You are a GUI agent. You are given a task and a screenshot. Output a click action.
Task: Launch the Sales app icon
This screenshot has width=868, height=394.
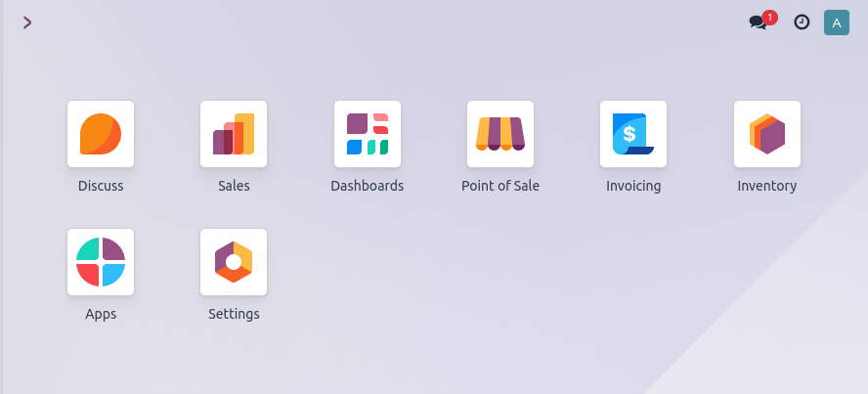(x=234, y=134)
